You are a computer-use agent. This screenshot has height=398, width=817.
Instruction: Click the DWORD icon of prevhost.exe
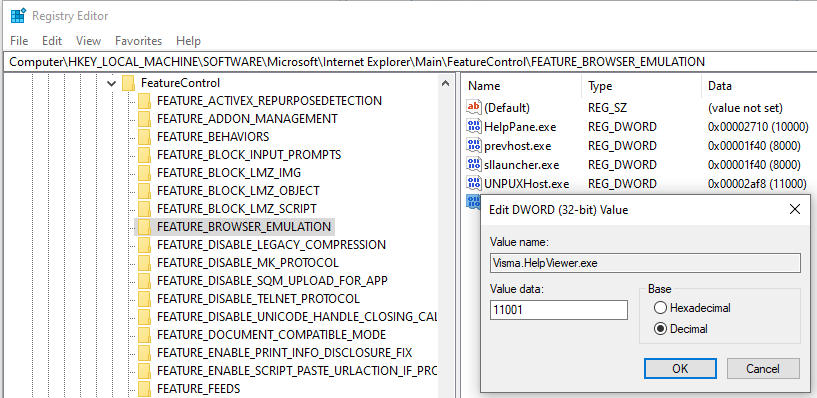click(474, 145)
